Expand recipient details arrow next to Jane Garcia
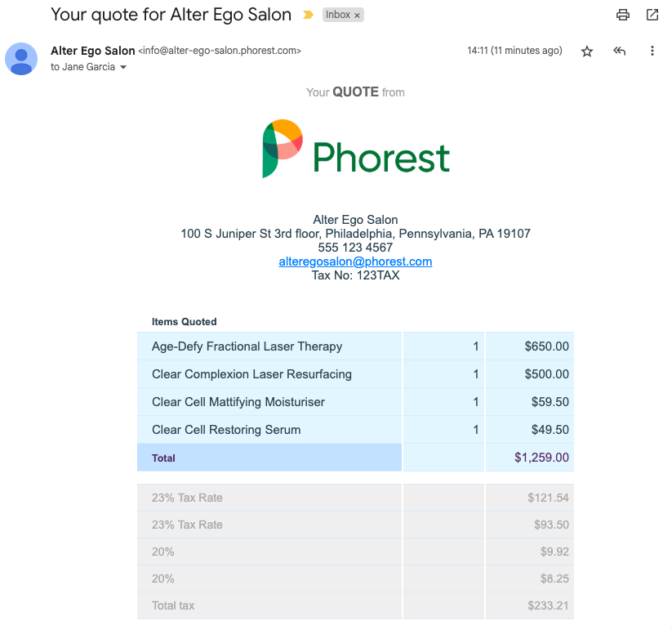 [x=123, y=67]
